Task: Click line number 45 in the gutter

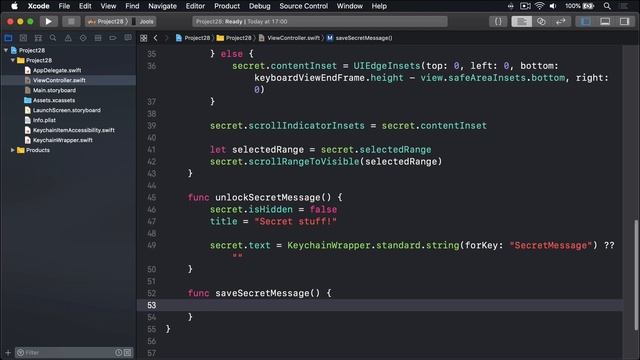Action: [x=151, y=198]
